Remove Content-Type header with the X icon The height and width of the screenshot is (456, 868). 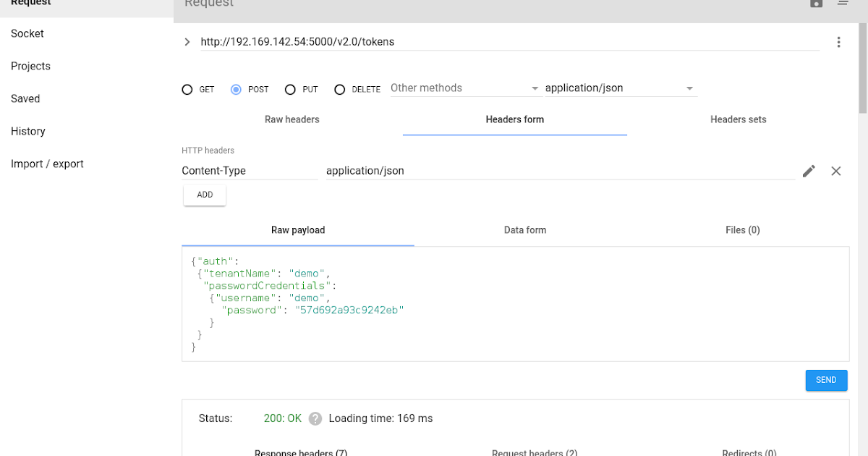(x=835, y=171)
